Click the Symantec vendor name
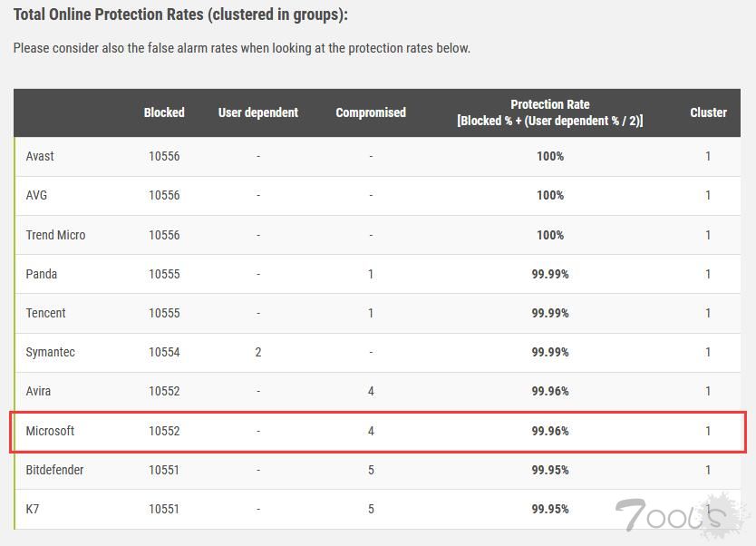 tap(50, 352)
